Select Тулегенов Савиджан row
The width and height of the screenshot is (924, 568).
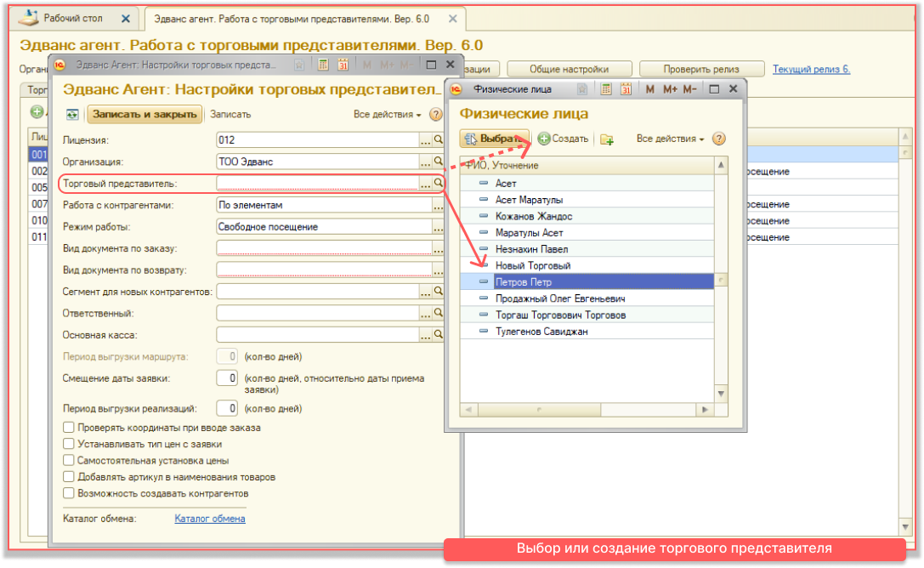coord(587,332)
